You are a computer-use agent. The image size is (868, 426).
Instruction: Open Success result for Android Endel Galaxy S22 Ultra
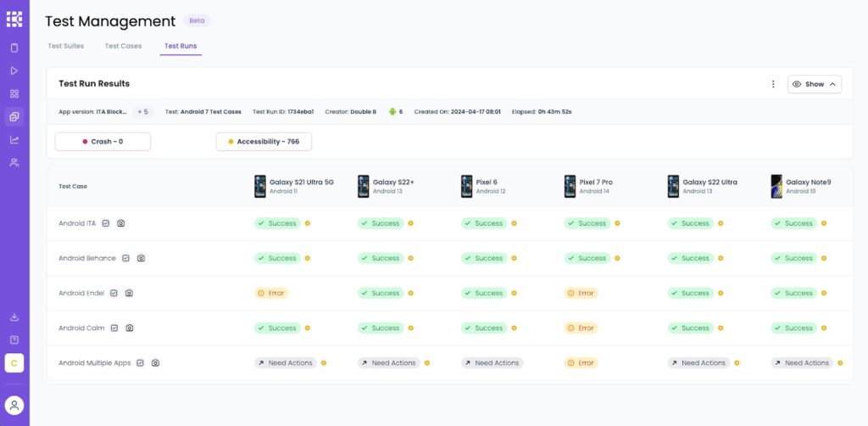click(x=690, y=293)
